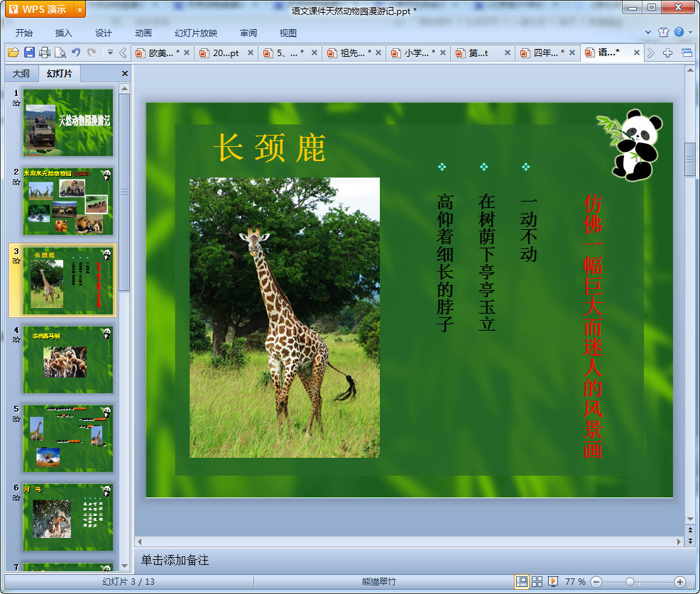Click the Print icon in quick toolbar
The height and width of the screenshot is (594, 700).
pos(45,53)
